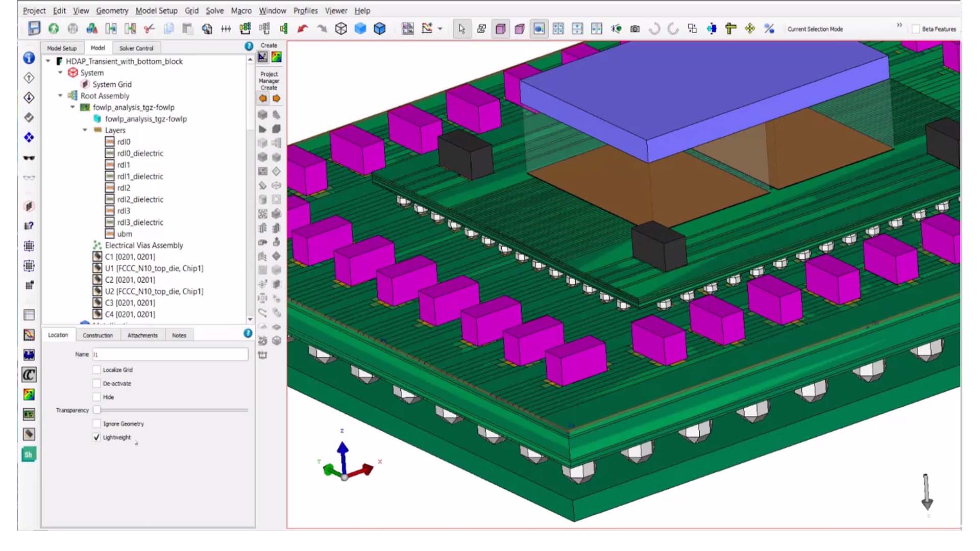Viewport: 980px width, 551px height.
Task: Click the blue information icon in left sidebar
Action: point(29,58)
